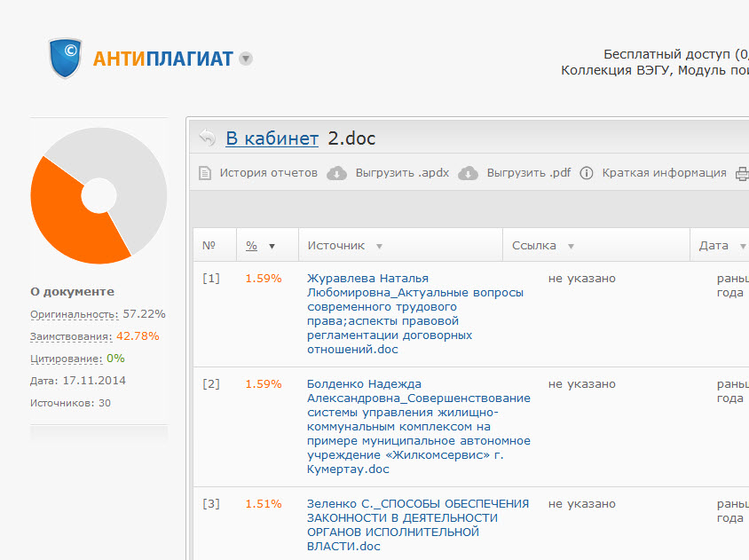The height and width of the screenshot is (560, 749).
Task: Click the info icon for Краткая информация
Action: (587, 173)
